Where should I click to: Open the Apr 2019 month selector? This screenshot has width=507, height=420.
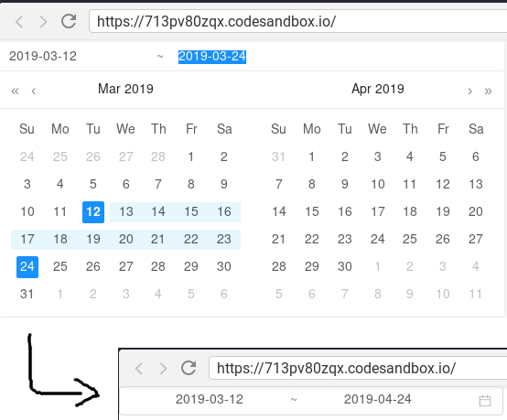click(x=378, y=89)
